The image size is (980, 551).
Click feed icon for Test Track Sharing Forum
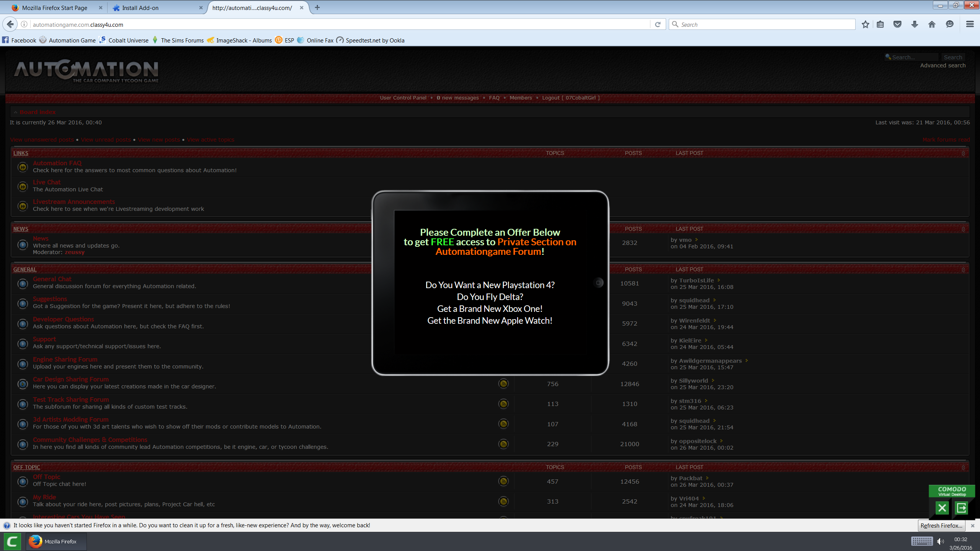(503, 404)
